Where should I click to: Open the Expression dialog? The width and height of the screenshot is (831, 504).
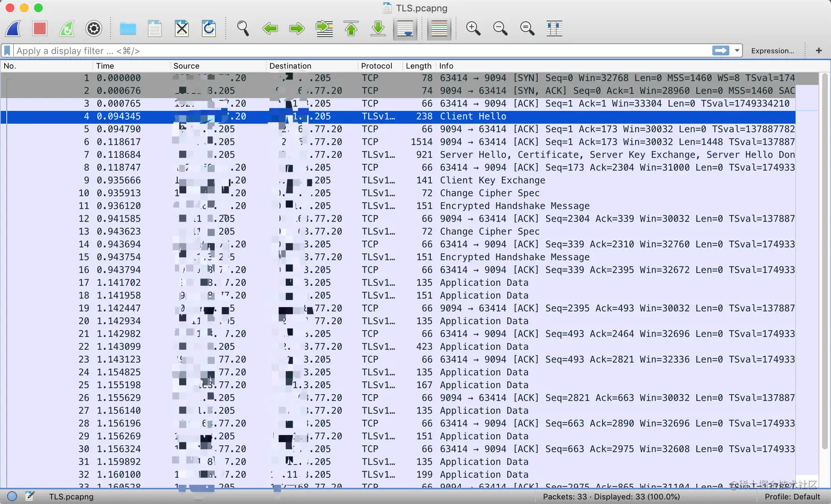(x=772, y=51)
